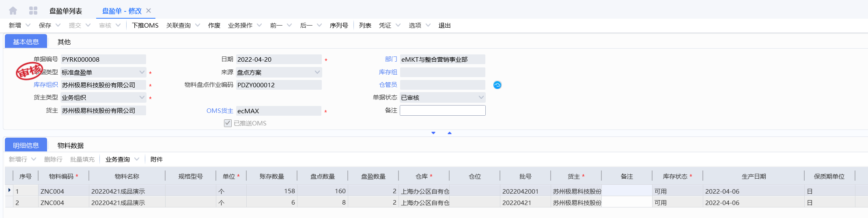Screen dimensions: 868x218
Task: Go to next record with 后一
Action: [306, 25]
